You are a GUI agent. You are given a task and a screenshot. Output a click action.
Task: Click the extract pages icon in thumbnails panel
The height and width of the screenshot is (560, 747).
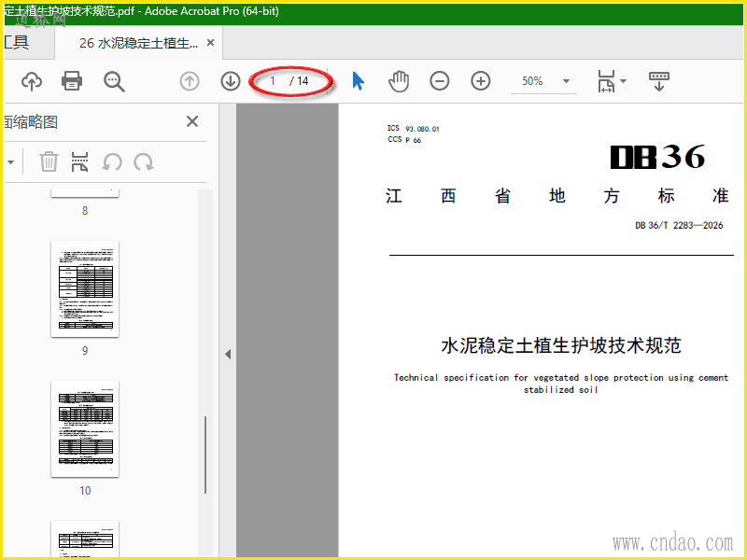pos(79,161)
